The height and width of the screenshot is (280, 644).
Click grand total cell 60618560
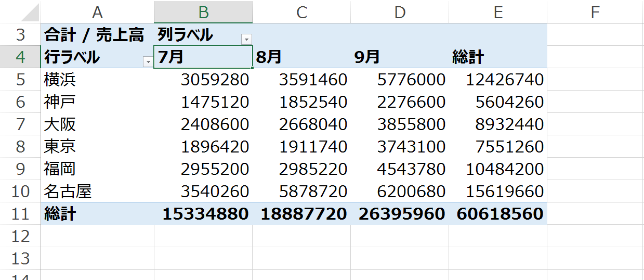point(498,214)
